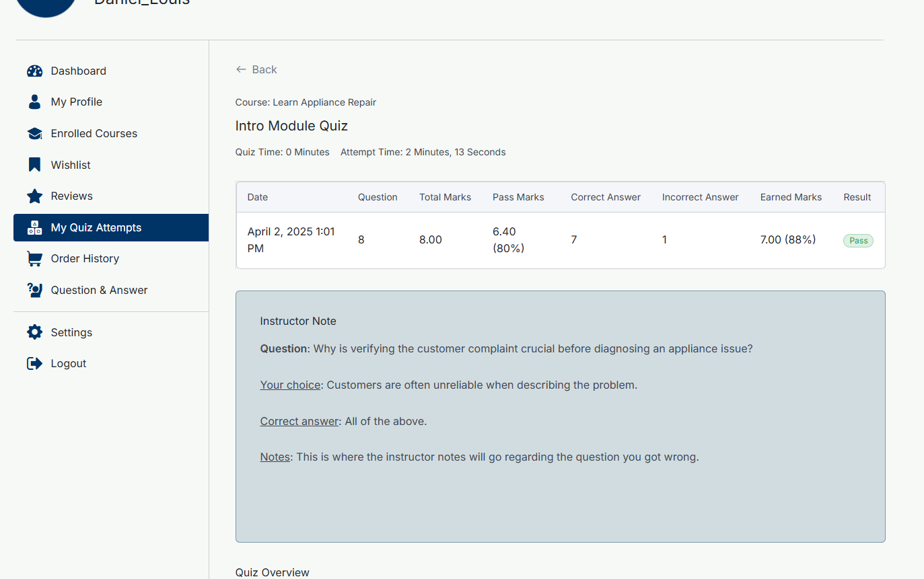Click the Enrolled Courses graduation cap icon
Screen dimensions: 924x579
click(x=34, y=134)
